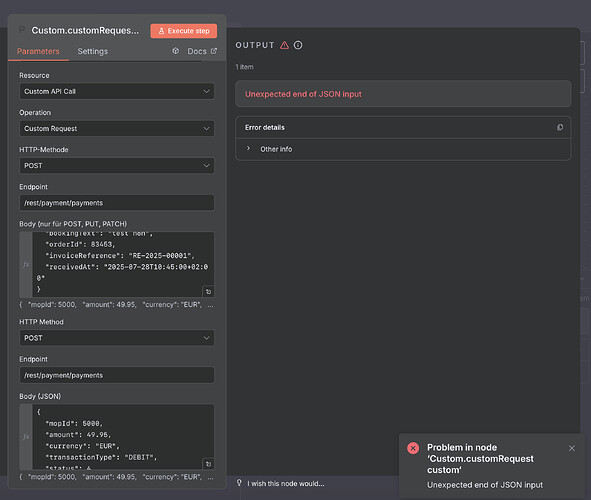Dismiss the Problem in node notification
Screen dimensions: 591x500
[572, 448]
